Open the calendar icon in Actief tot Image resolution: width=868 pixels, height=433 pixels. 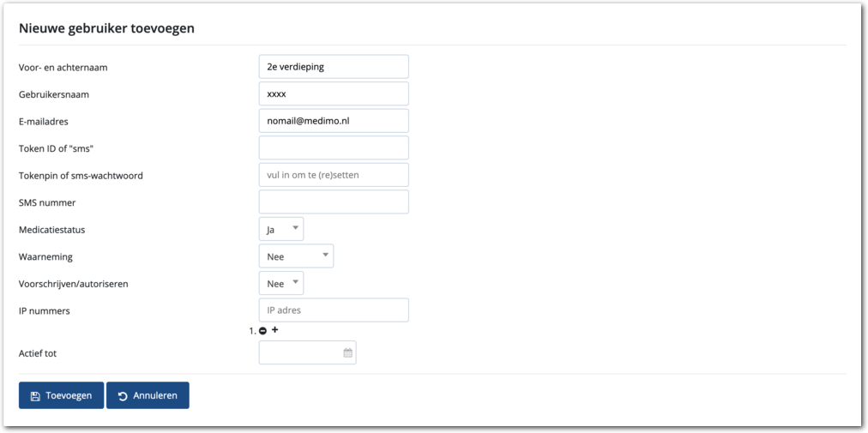pyautogui.click(x=347, y=352)
